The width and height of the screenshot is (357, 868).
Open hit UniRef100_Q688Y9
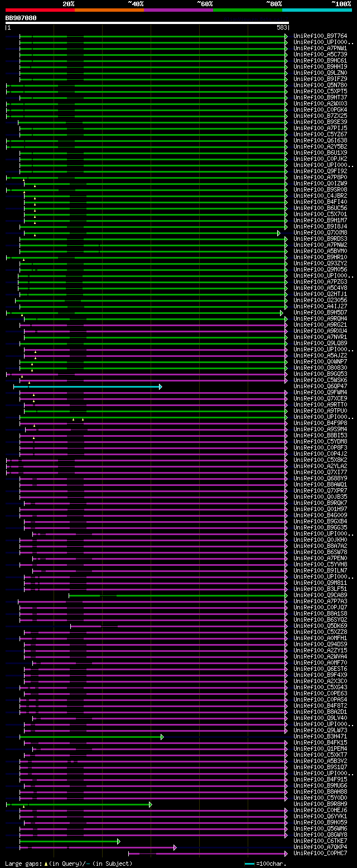320,479
